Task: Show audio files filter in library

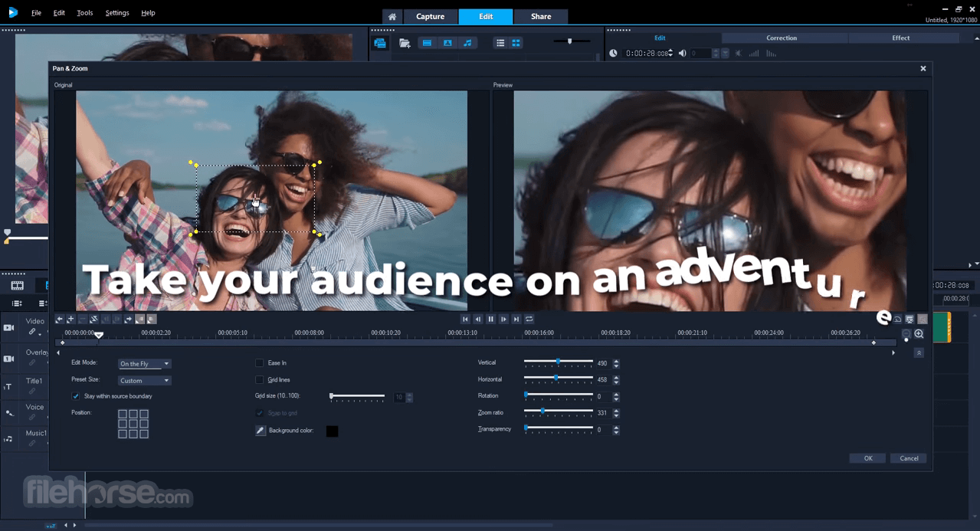Action: click(x=467, y=43)
